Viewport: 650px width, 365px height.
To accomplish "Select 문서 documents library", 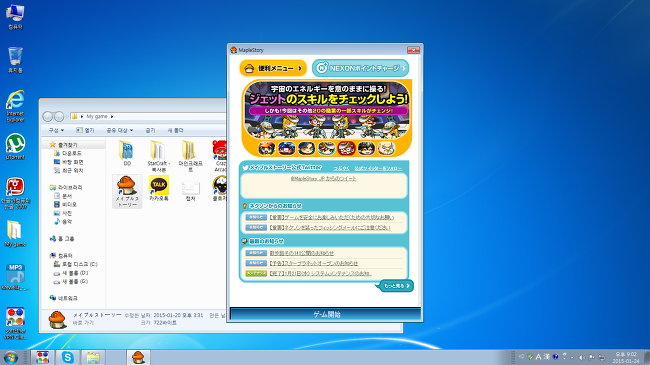I will [x=67, y=196].
